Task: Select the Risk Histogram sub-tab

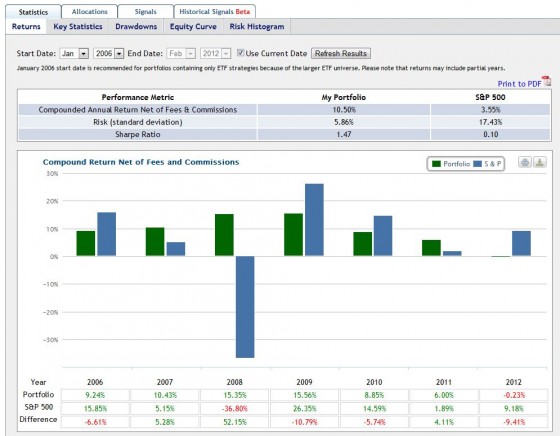Action: point(257,27)
